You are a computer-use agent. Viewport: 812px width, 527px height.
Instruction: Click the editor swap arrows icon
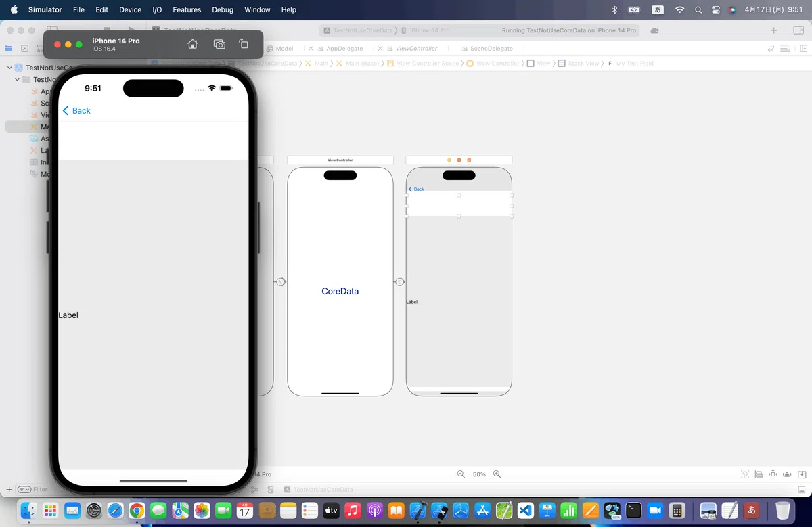click(x=771, y=49)
